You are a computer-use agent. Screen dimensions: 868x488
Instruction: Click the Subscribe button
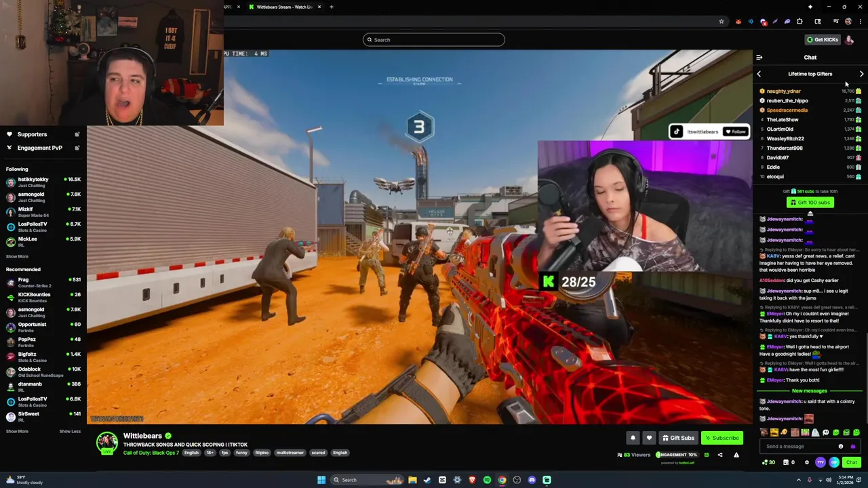tap(722, 438)
